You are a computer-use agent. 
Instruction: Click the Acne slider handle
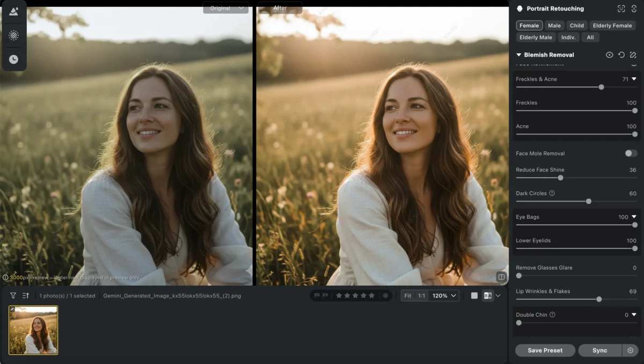click(635, 134)
